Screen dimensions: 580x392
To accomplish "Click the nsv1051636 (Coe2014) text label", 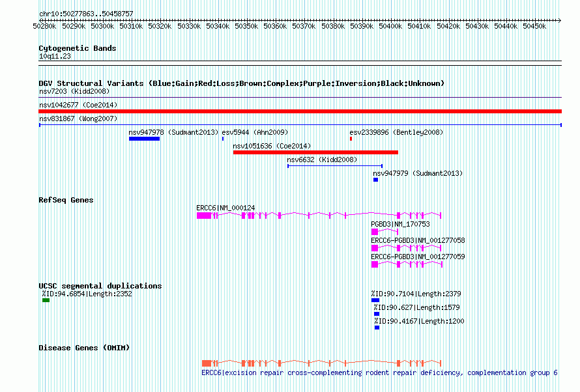I will tap(272, 146).
